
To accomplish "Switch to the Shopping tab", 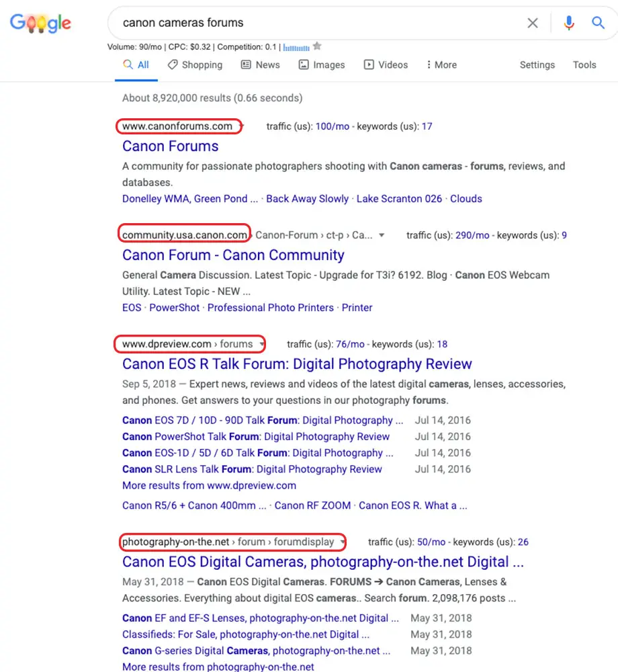I will (x=195, y=65).
